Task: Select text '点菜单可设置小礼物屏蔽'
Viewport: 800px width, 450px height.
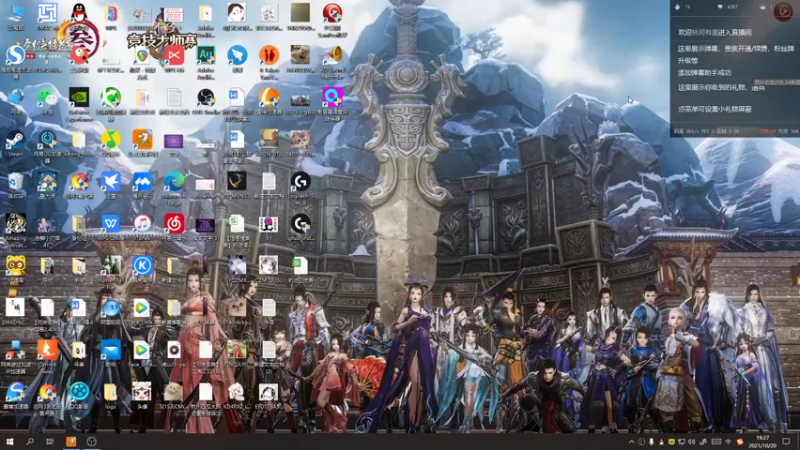Action: click(714, 109)
